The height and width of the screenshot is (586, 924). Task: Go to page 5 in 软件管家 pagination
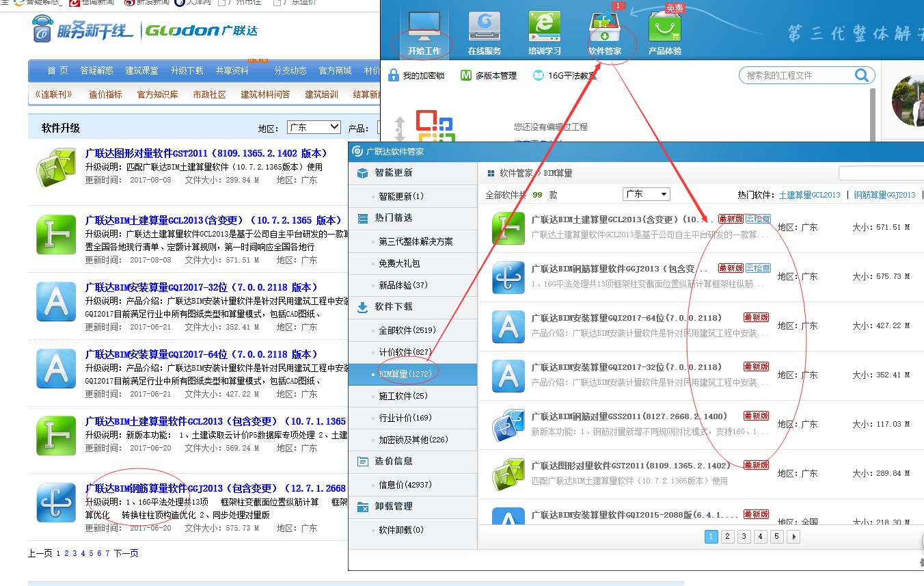777,537
